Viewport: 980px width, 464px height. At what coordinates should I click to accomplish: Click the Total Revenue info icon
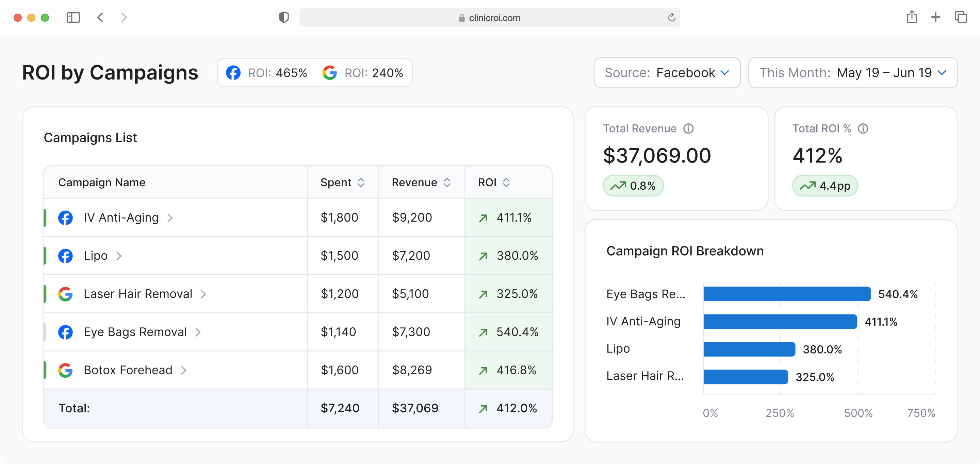(688, 128)
